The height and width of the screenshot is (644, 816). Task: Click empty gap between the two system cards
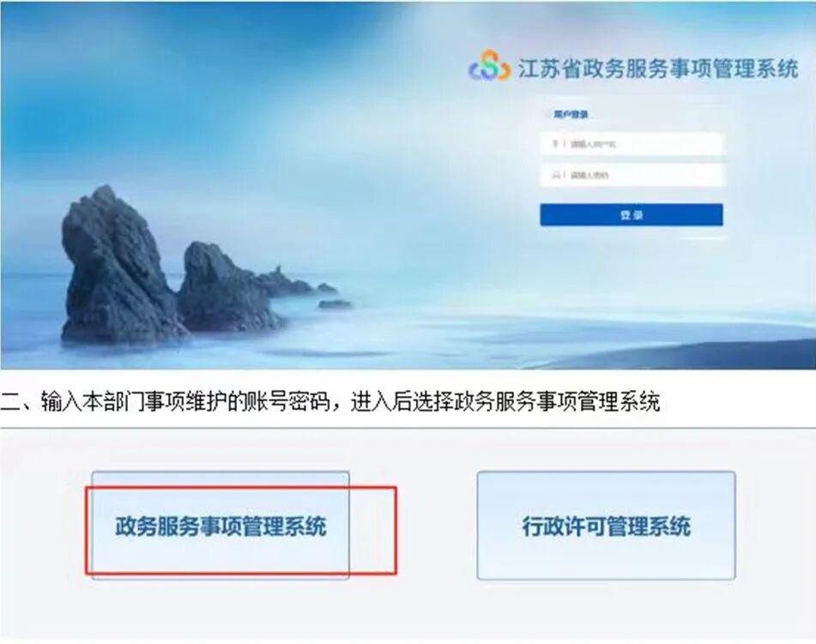click(x=414, y=526)
